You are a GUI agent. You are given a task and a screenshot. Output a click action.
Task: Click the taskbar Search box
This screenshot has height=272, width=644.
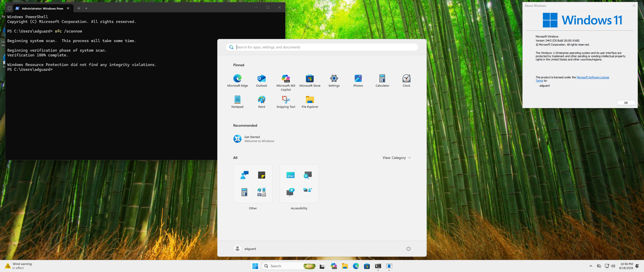point(289,266)
